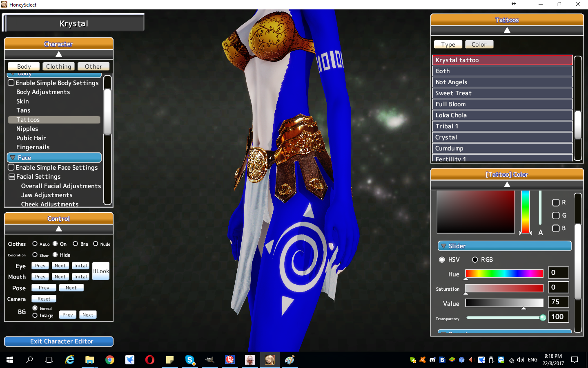The height and width of the screenshot is (368, 588).
Task: Click the vertical rainbow hue strip
Action: (525, 212)
